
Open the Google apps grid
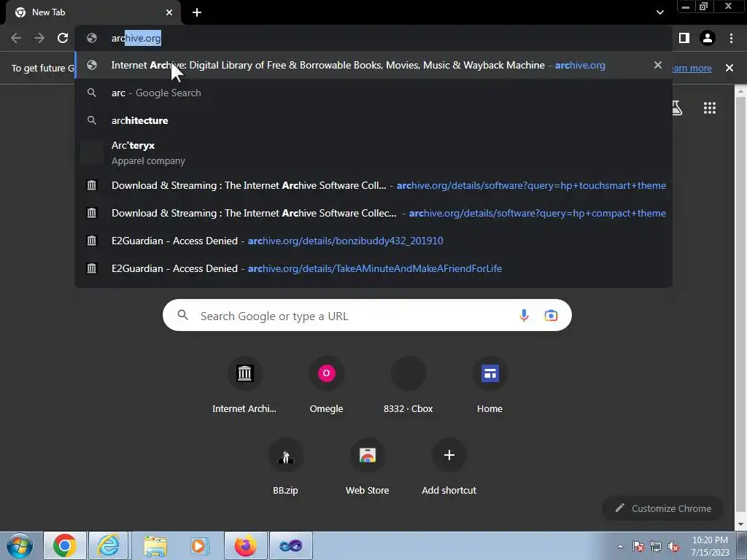(710, 108)
